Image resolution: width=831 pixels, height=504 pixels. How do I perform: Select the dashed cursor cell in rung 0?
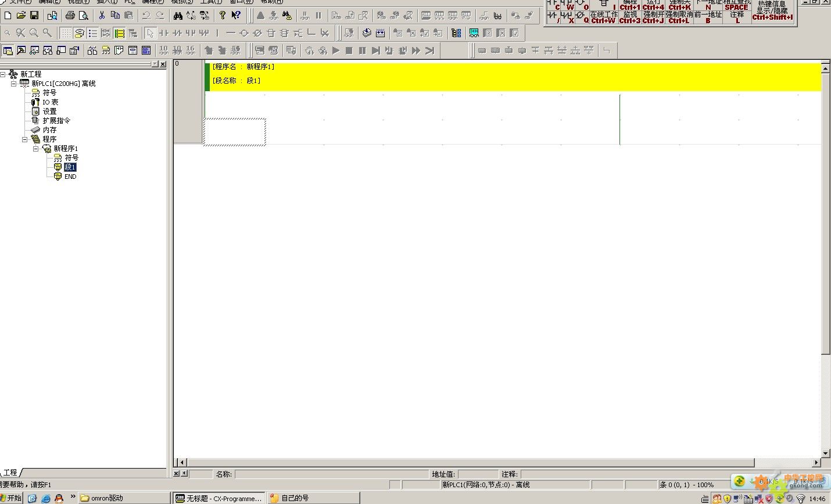(235, 132)
